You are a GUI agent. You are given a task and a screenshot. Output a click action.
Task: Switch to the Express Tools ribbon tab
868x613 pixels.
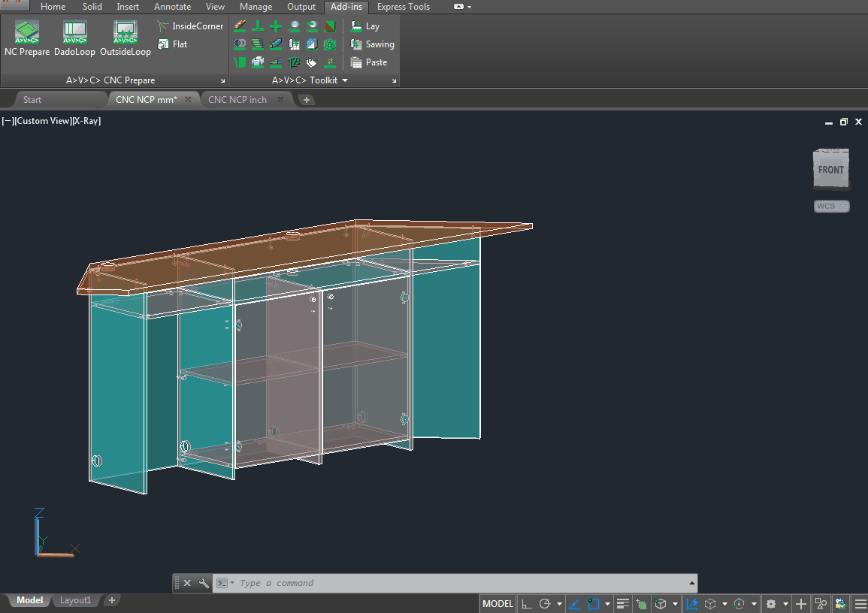(x=403, y=7)
